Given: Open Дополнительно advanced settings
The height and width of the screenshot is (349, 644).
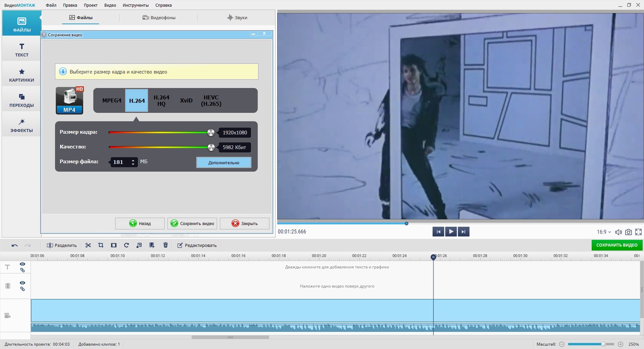Looking at the screenshot, I should [224, 163].
